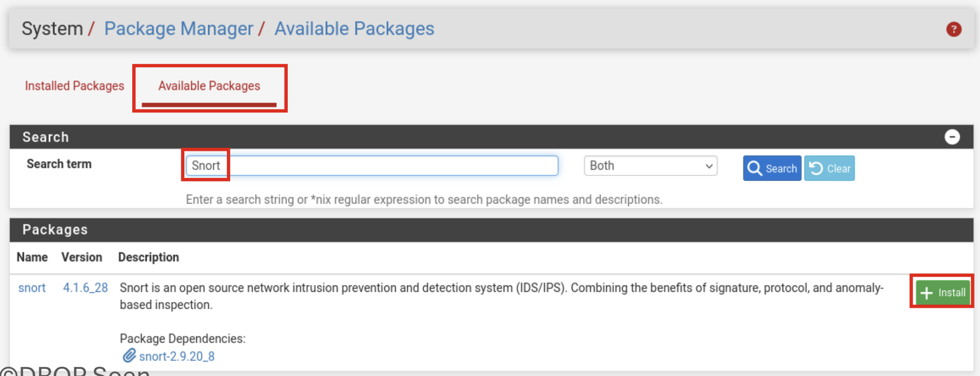980x376 pixels.
Task: Click the paperclip icon beside the dependency
Action: [129, 356]
